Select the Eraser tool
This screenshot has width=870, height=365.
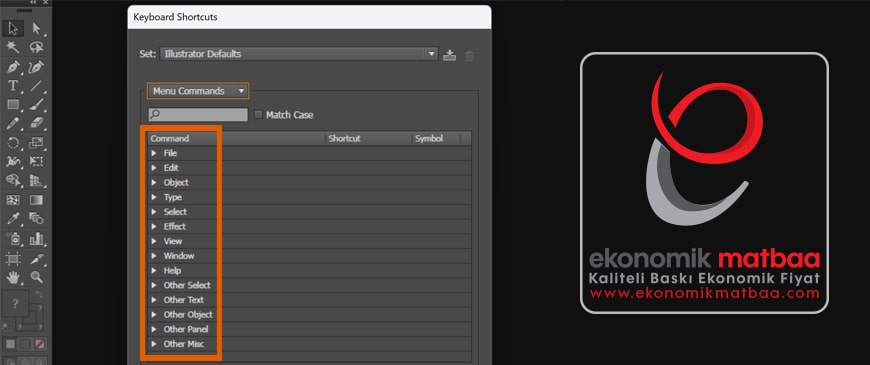tap(37, 123)
